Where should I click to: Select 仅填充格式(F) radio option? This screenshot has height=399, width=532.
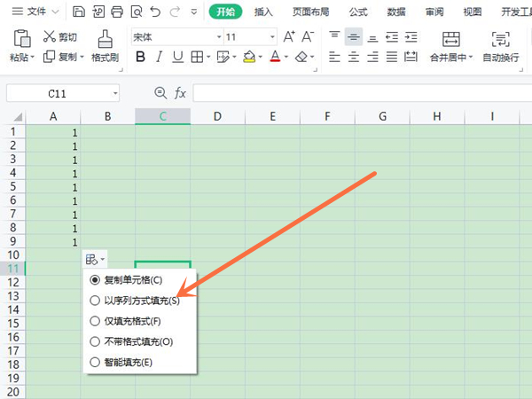(96, 321)
